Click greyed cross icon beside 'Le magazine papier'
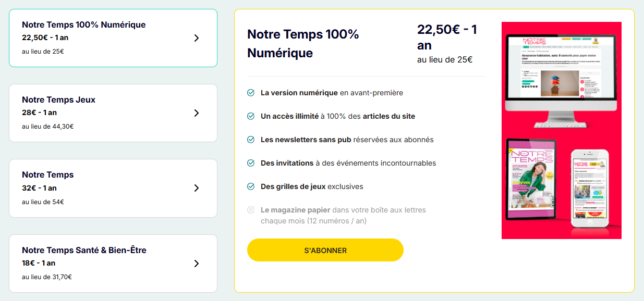The image size is (644, 301). [x=251, y=210]
